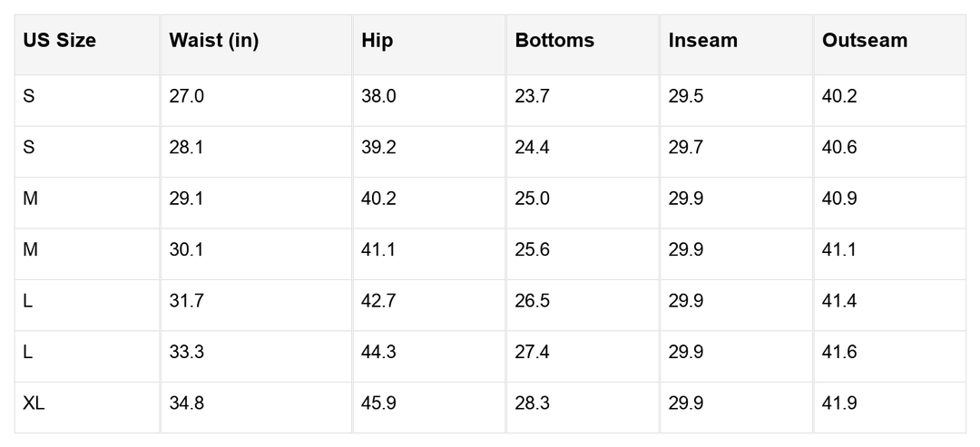Screen dimensions: 980x447
Task: Select the Bottoms column header
Action: (x=554, y=41)
